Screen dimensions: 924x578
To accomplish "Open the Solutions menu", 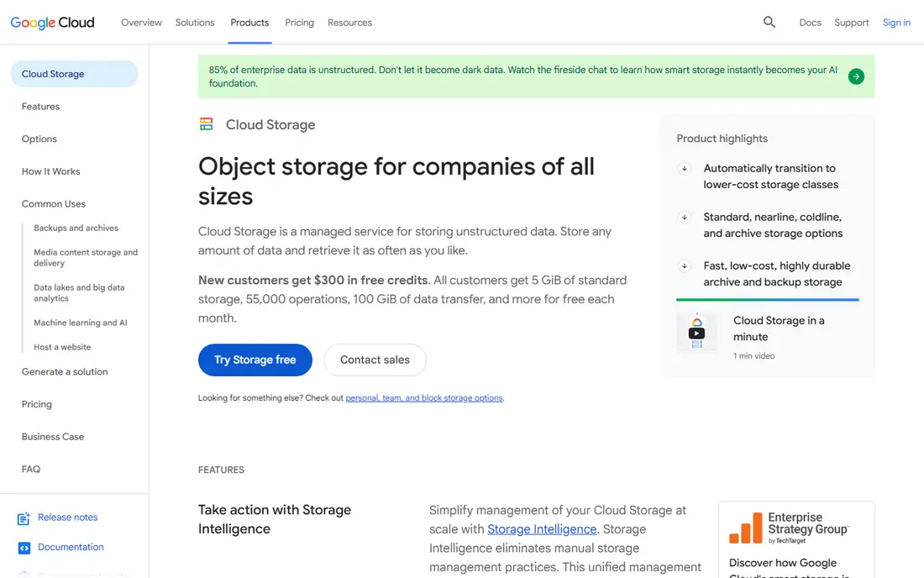I will tap(195, 23).
